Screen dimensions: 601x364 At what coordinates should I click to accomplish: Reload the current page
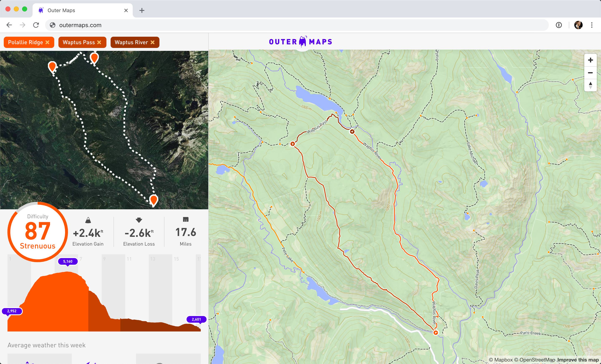36,25
